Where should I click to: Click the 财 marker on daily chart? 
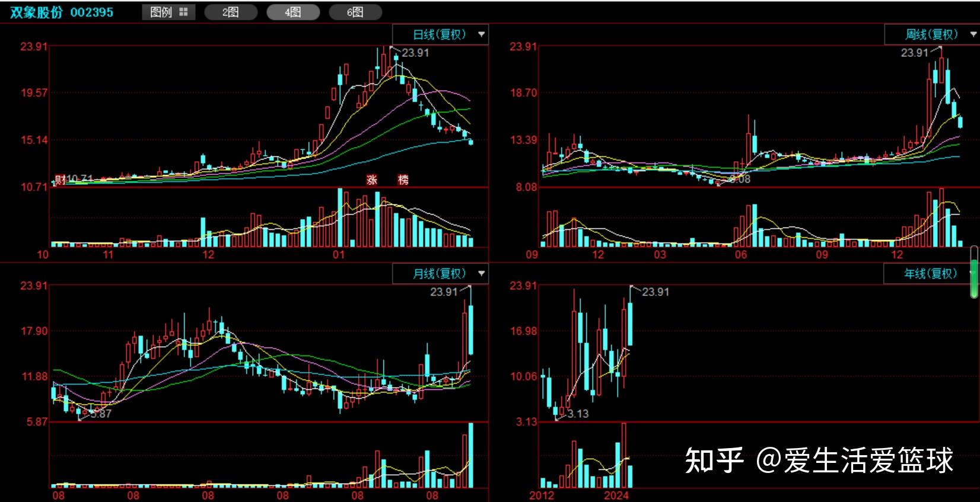(x=59, y=179)
